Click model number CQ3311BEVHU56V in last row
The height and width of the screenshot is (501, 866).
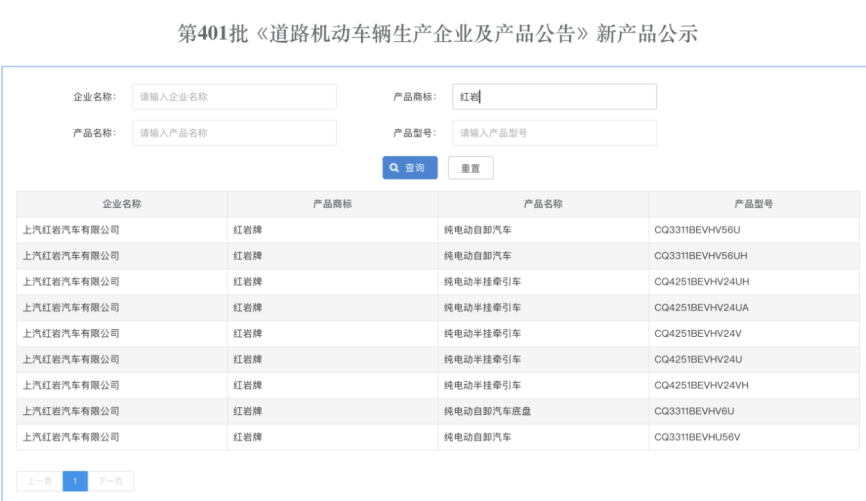(697, 437)
